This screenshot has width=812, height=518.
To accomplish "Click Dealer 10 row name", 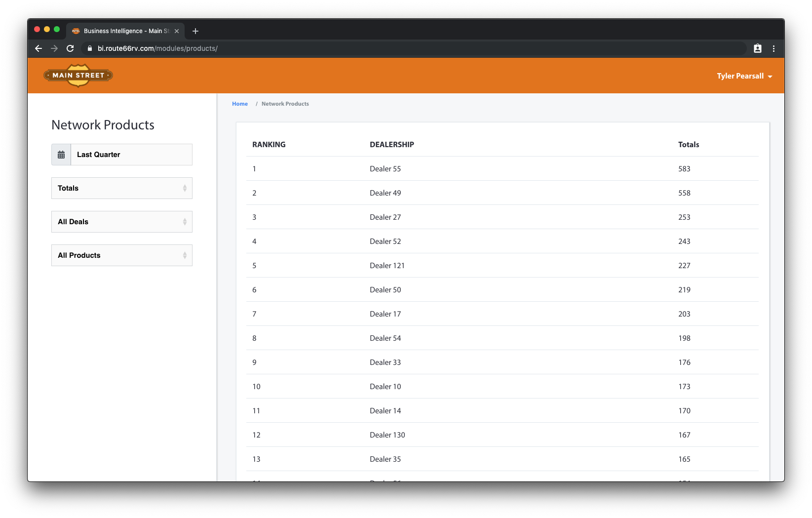I will coord(386,387).
